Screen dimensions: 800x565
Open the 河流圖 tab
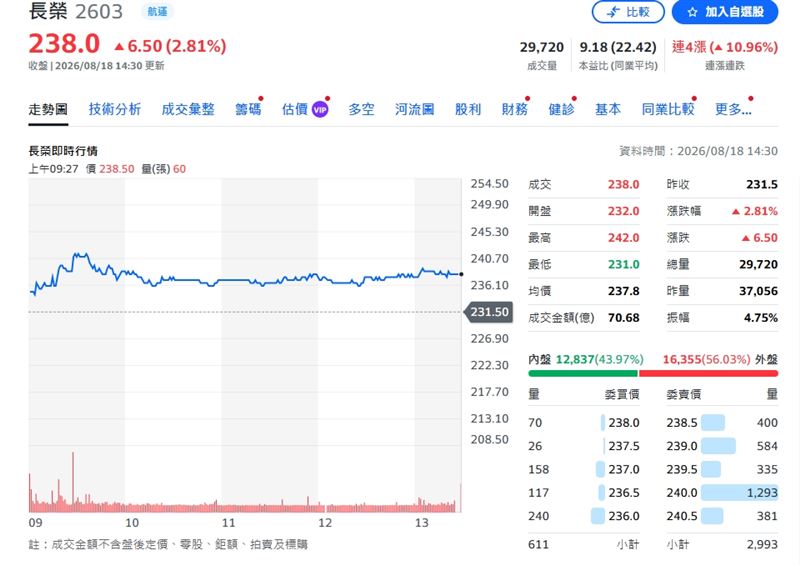click(414, 109)
